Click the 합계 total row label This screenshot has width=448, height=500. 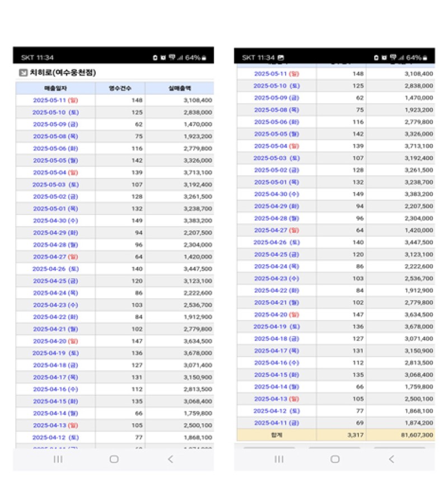[277, 435]
